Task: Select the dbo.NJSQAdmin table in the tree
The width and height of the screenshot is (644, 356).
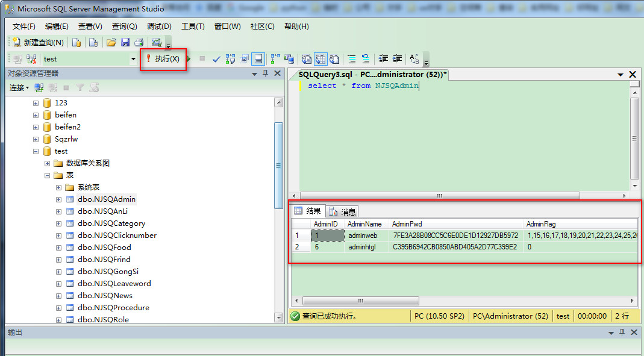Action: click(x=106, y=199)
